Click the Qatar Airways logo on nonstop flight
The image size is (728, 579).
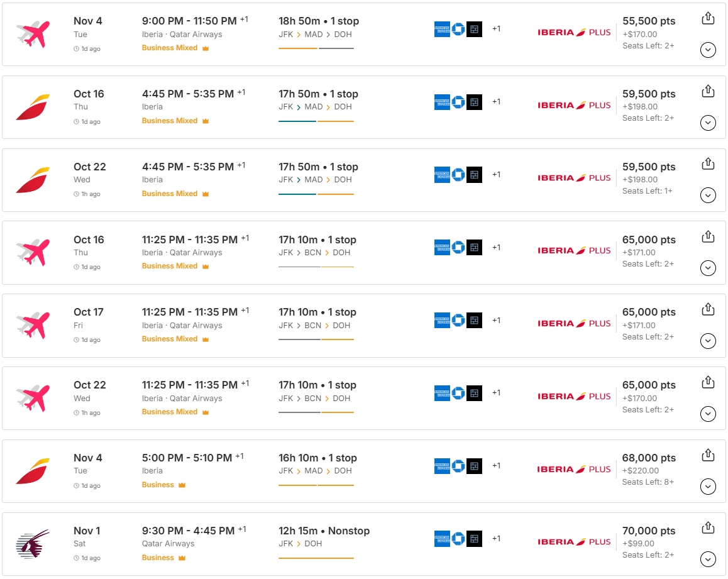click(33, 544)
